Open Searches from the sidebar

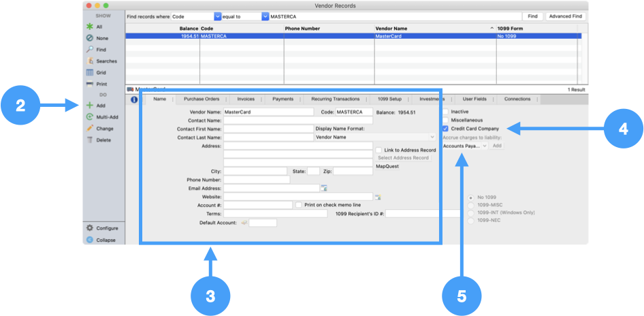(x=90, y=61)
